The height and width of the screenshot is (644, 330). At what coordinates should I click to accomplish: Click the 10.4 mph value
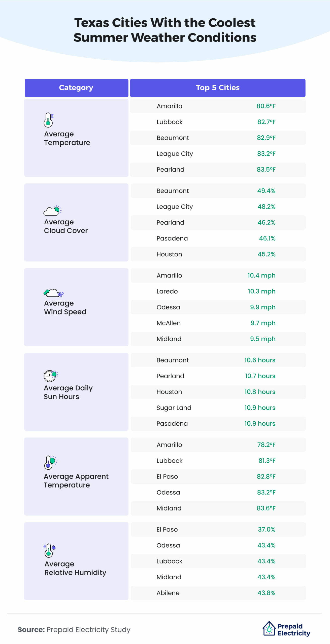click(261, 275)
